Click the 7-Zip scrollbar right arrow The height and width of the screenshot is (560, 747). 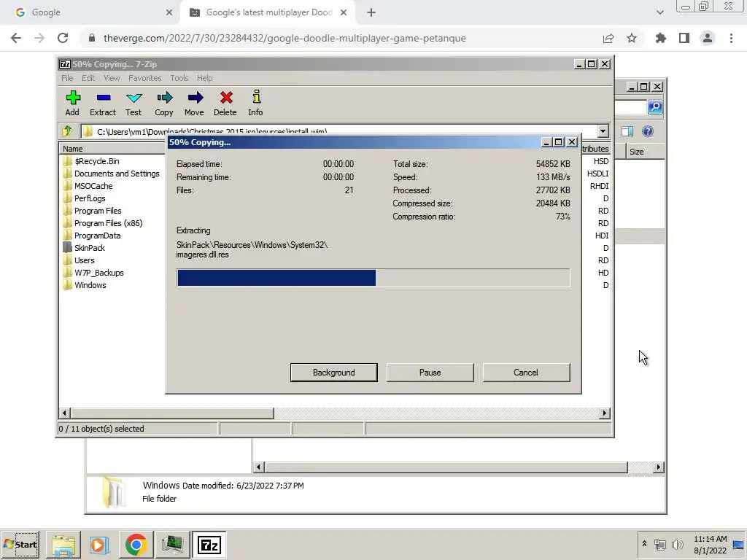(605, 413)
